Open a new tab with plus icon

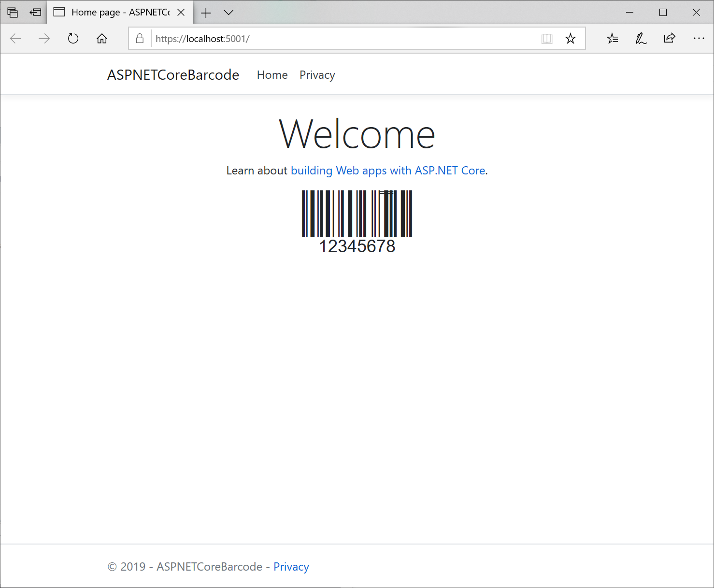[206, 13]
